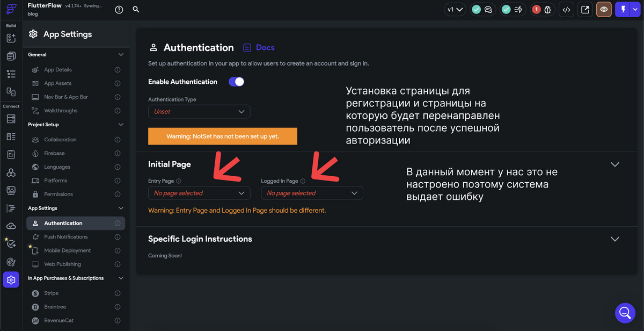Open the FlutterFlow logo menu
644x331 pixels.
point(11,9)
